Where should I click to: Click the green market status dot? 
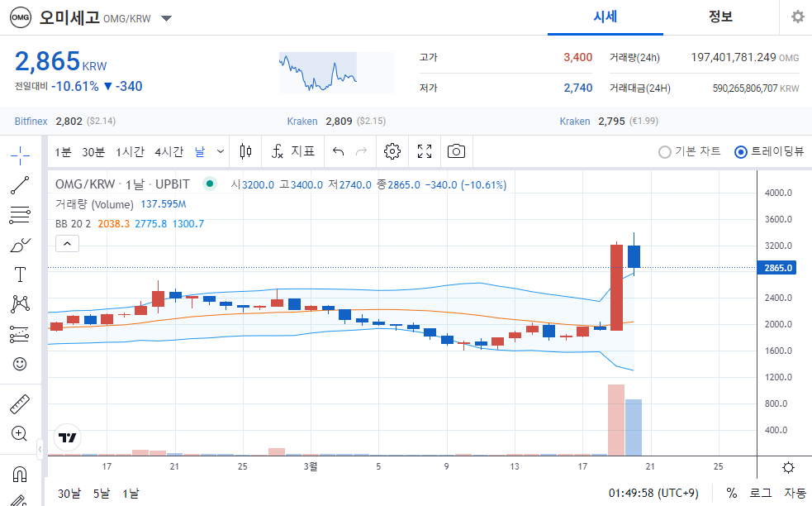coord(210,184)
